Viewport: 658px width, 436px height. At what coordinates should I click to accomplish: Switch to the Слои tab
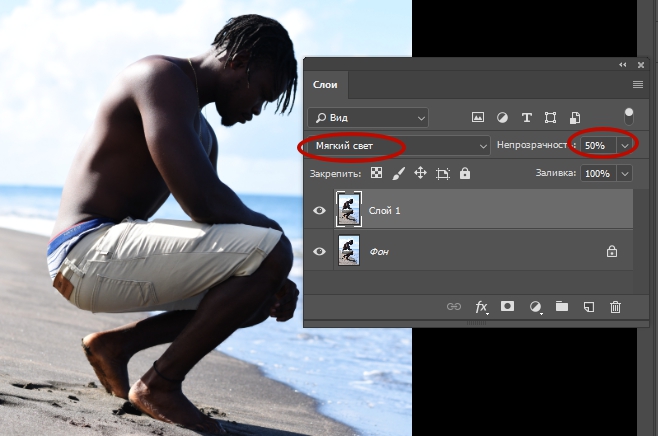[x=325, y=85]
